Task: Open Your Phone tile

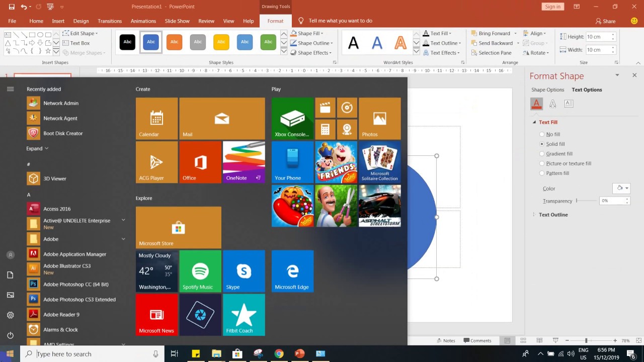Action: [x=292, y=162]
